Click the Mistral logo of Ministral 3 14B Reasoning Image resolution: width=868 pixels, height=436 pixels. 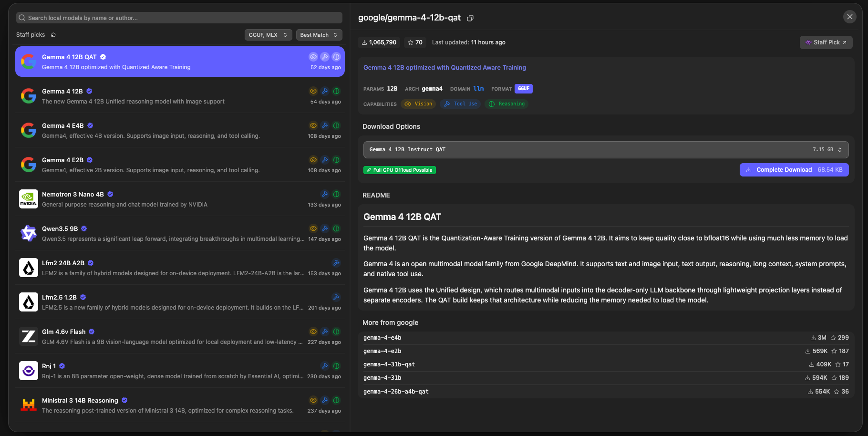tap(29, 405)
